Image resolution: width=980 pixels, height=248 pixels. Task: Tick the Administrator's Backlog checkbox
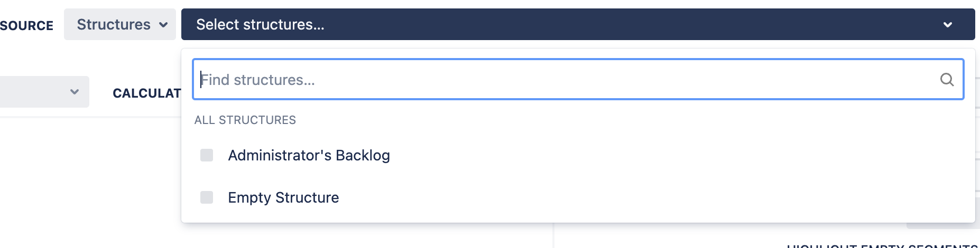pyautogui.click(x=207, y=155)
